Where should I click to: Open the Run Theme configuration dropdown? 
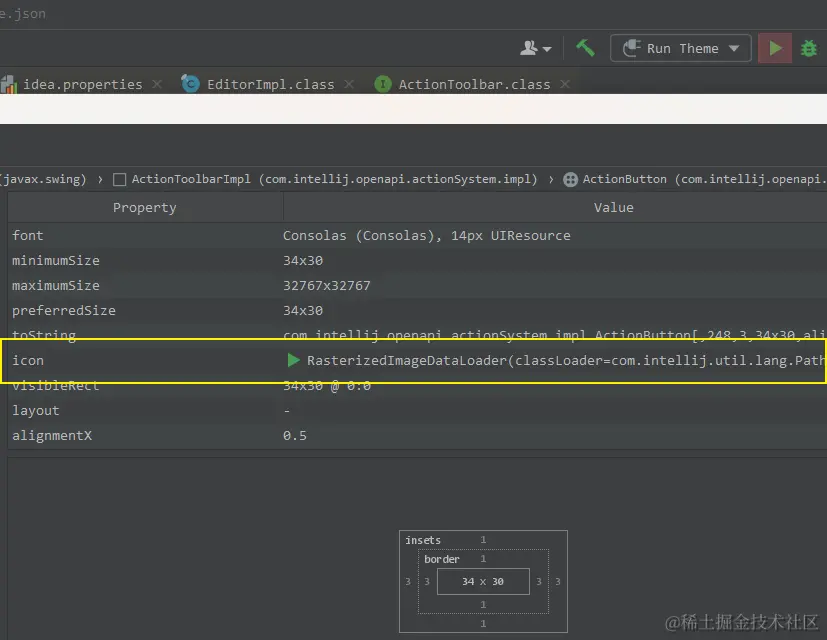[681, 49]
